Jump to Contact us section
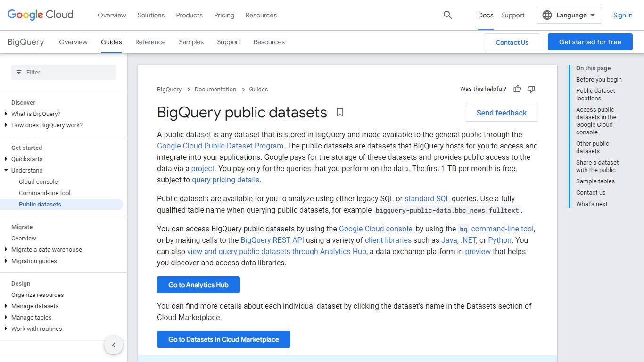644x362 pixels. pyautogui.click(x=591, y=192)
